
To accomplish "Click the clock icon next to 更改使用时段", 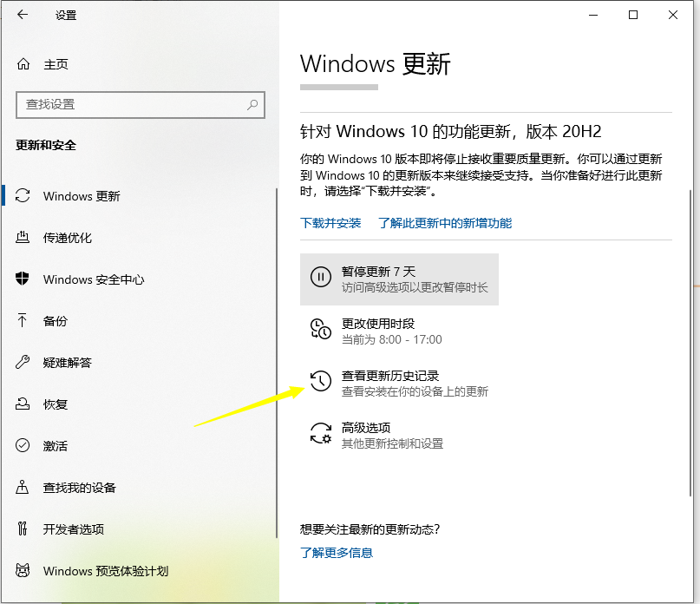I will click(x=321, y=330).
